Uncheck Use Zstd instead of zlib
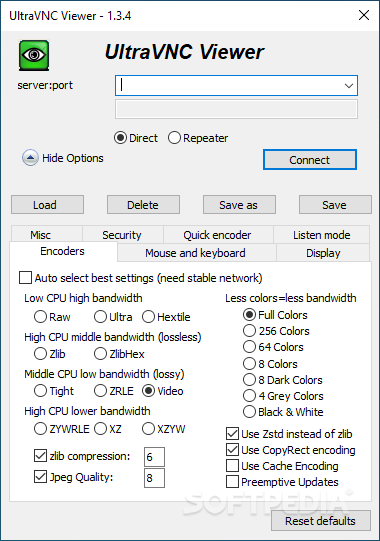The height and width of the screenshot is (541, 380). 232,434
